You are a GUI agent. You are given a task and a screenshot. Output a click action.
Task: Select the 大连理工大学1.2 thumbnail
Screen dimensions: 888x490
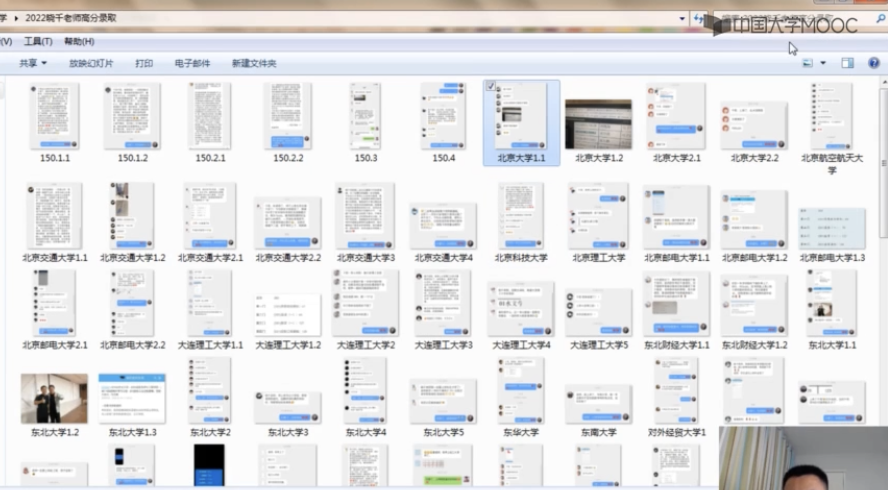tap(288, 314)
